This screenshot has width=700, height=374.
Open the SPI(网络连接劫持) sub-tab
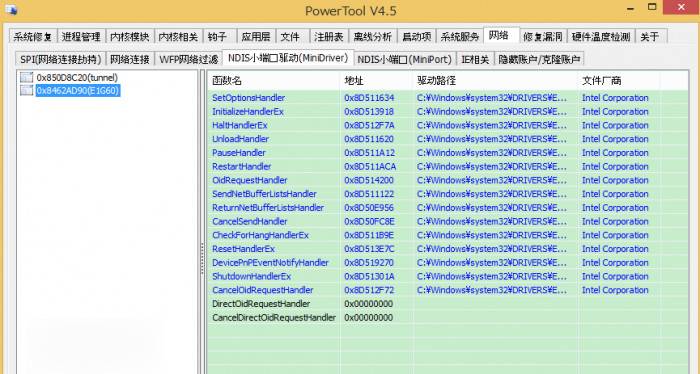pyautogui.click(x=61, y=59)
